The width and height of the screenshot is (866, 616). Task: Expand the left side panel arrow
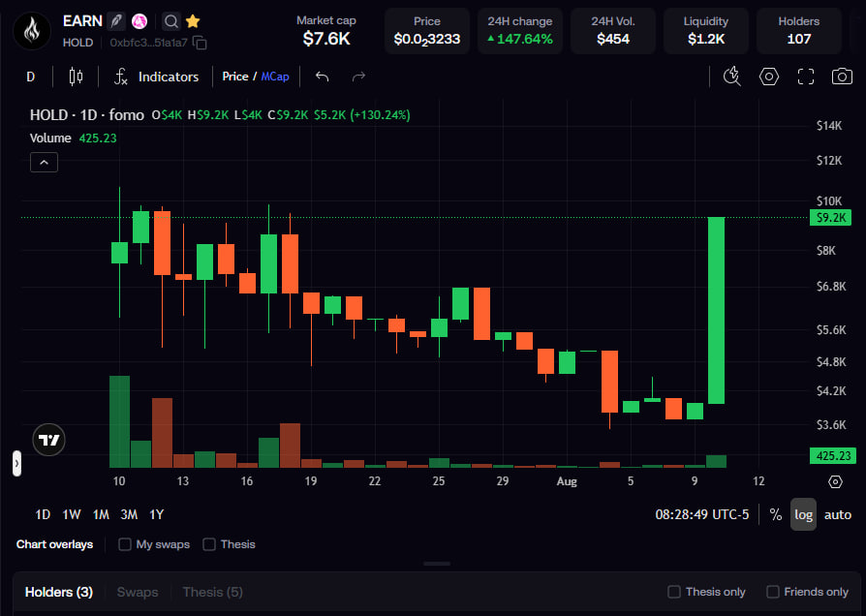(16, 464)
